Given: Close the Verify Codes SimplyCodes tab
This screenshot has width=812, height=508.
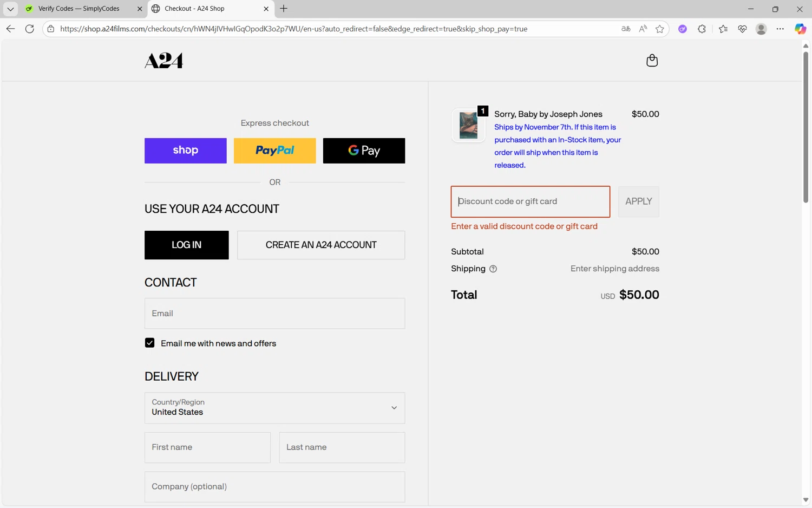Looking at the screenshot, I should tap(140, 9).
